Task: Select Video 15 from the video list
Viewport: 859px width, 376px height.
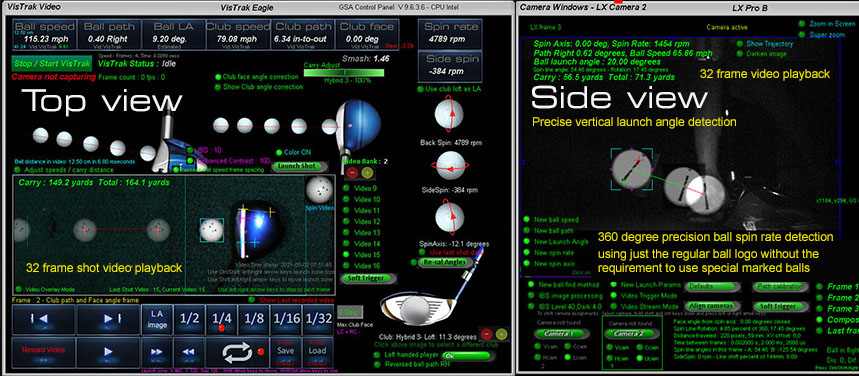Action: click(362, 254)
